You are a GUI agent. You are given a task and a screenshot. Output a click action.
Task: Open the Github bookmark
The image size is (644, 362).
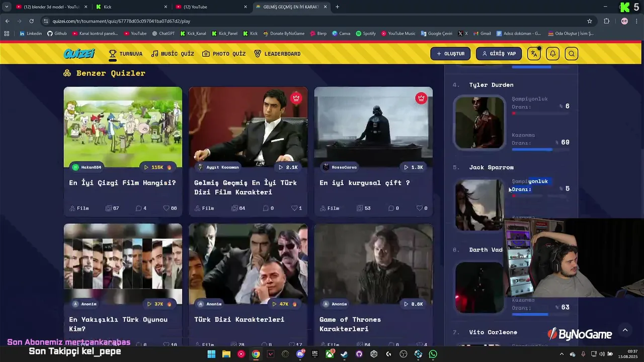coord(57,34)
